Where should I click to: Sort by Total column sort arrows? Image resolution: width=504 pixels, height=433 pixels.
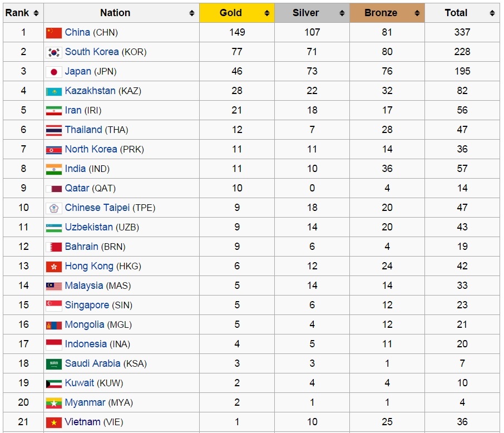[492, 13]
